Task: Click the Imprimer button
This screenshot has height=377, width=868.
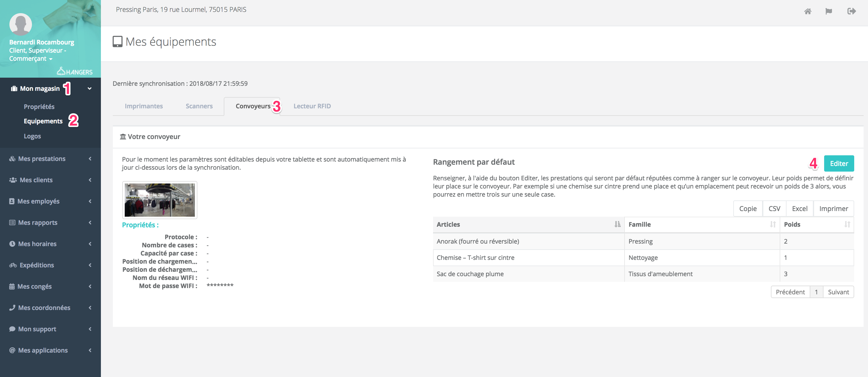Action: click(x=834, y=209)
